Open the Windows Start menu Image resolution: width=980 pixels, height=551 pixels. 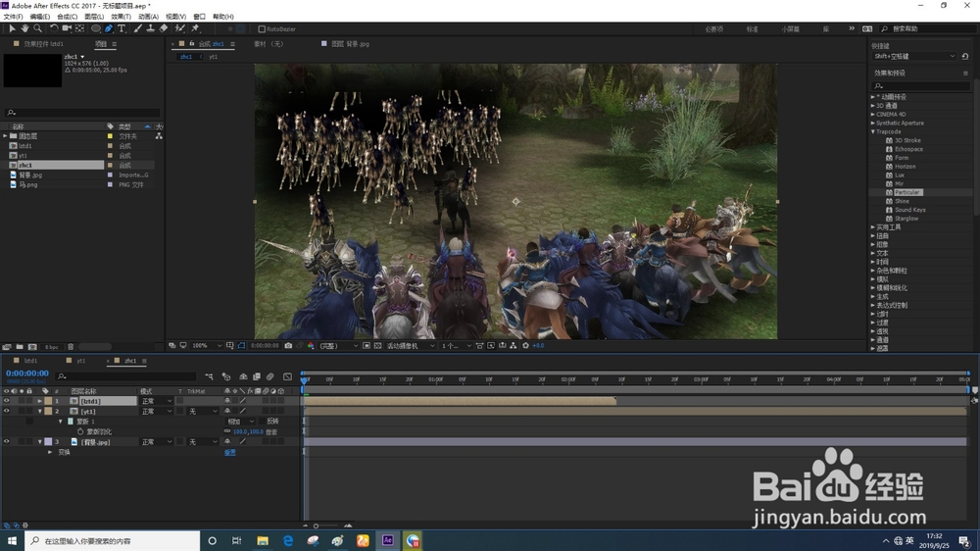12,540
